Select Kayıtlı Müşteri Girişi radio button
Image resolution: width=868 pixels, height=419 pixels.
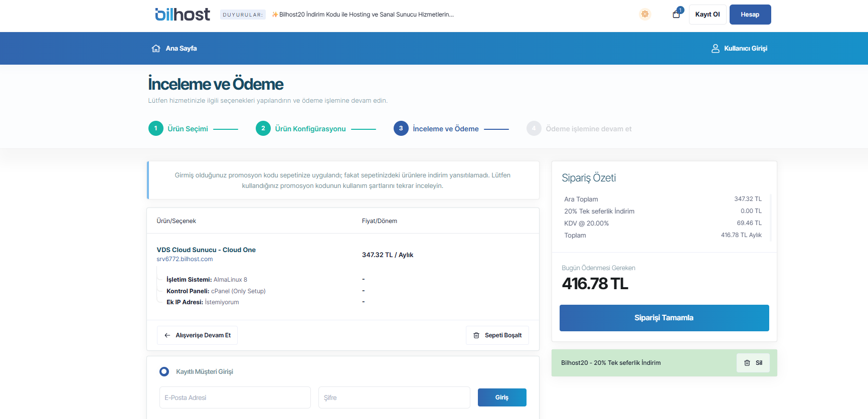(164, 372)
